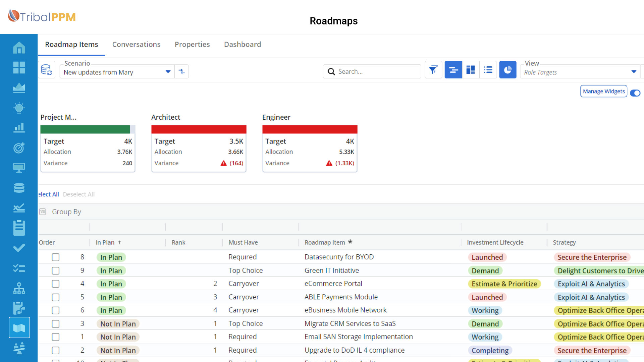The image size is (644, 362).
Task: Expand the View Role Targets dropdown
Action: 634,72
